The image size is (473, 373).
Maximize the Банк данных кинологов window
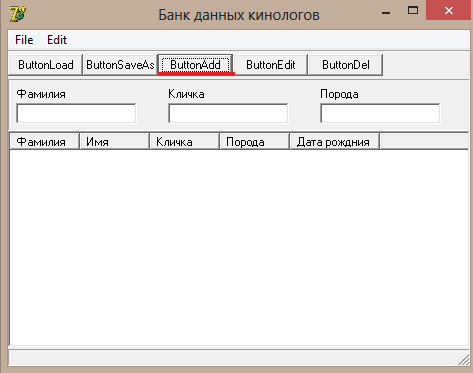click(x=413, y=11)
